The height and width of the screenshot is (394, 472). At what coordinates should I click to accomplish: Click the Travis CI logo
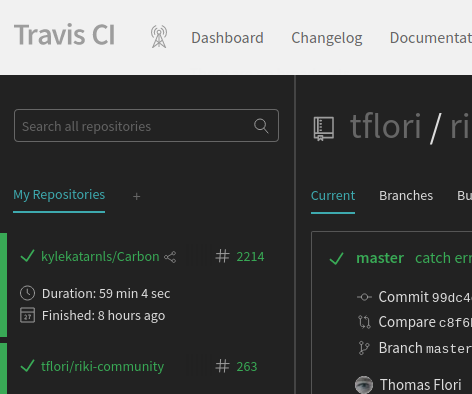(x=65, y=35)
